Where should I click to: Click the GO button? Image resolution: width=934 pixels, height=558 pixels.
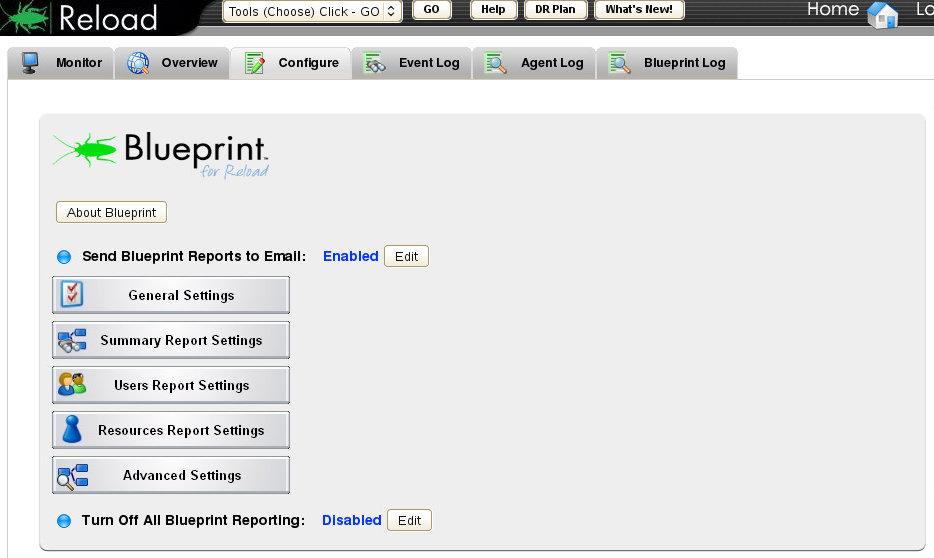pyautogui.click(x=431, y=10)
